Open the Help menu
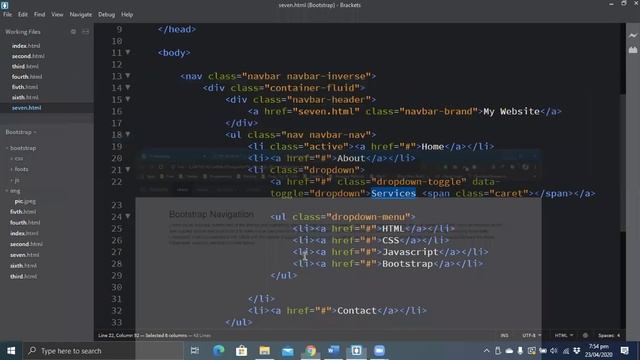The height and width of the screenshot is (360, 640). [x=127, y=14]
